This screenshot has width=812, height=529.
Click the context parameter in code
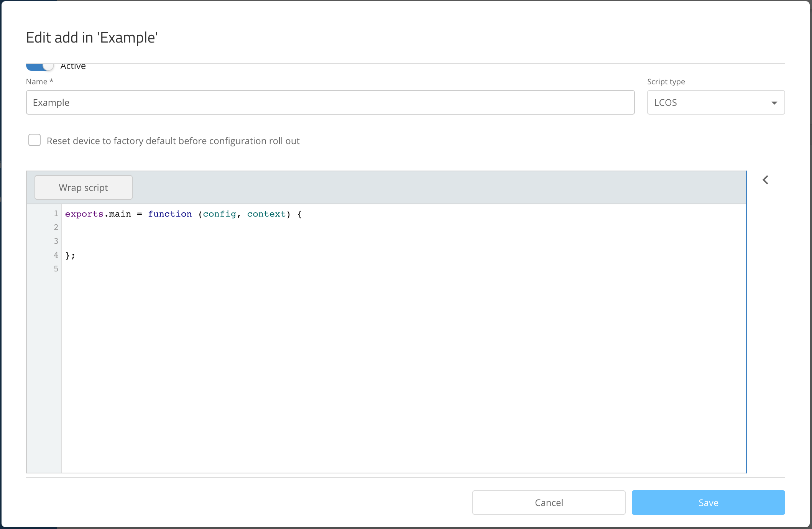(x=266, y=214)
